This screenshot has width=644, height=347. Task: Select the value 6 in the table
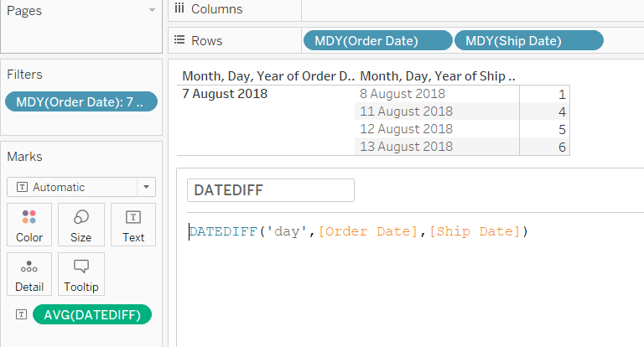[562, 147]
